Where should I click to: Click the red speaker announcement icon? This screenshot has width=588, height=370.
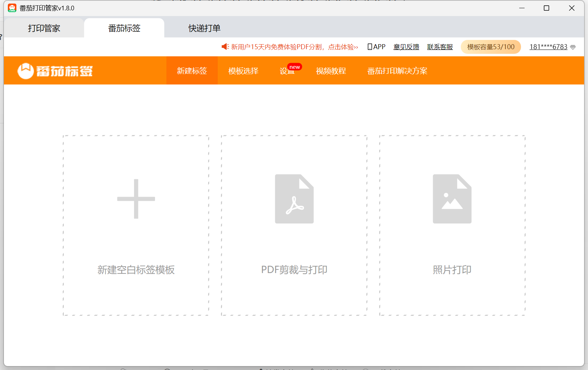coord(225,47)
